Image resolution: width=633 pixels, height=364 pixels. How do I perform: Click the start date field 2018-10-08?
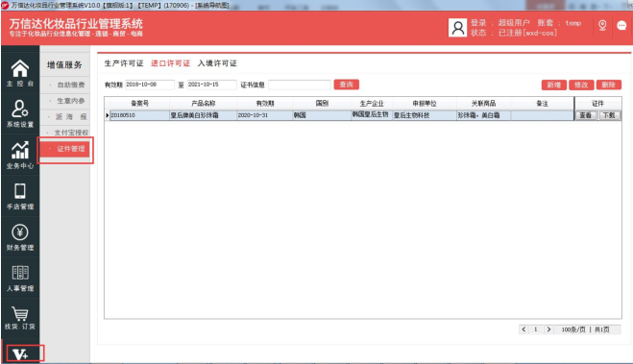(x=150, y=85)
